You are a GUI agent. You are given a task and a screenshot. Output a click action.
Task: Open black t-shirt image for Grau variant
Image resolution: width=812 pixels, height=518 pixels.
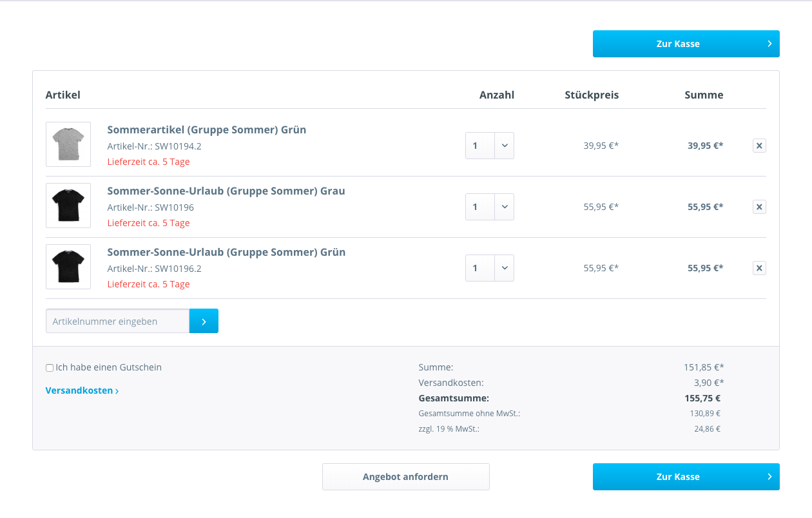tap(68, 206)
